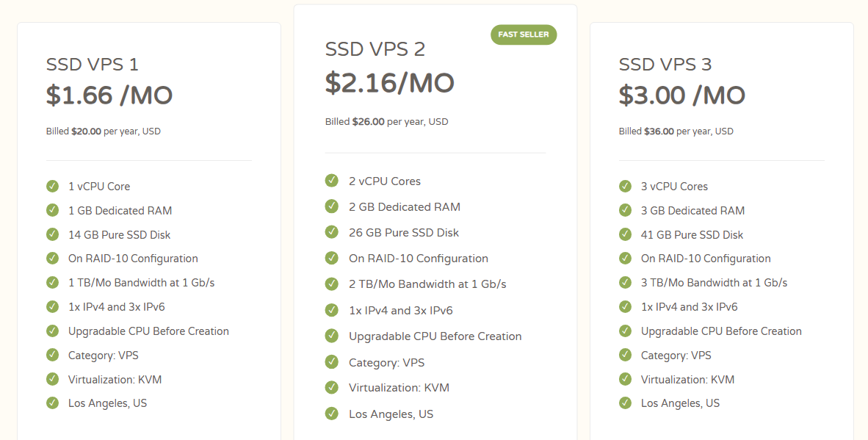Click the $3.00 /MO price
868x440 pixels.
682,95
